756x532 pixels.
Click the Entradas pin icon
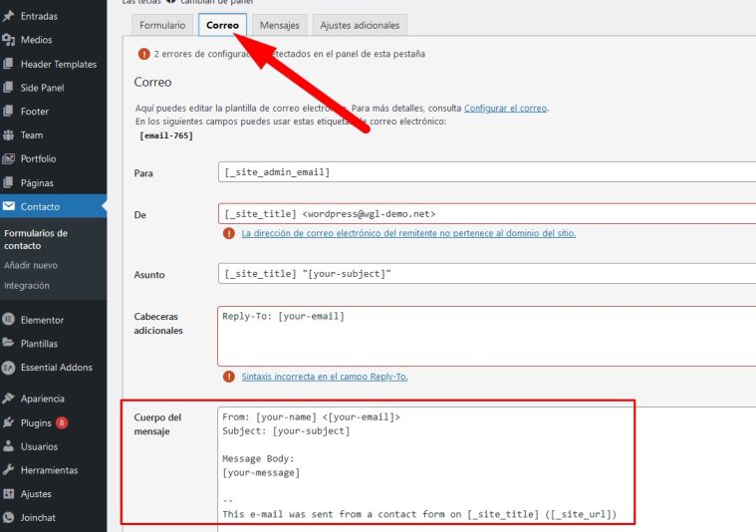click(x=9, y=16)
